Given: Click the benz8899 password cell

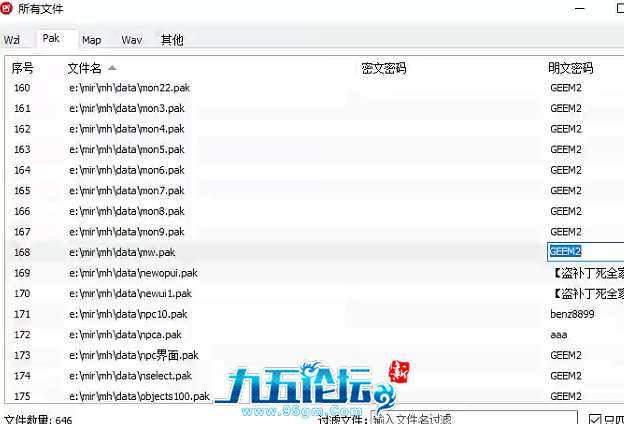Looking at the screenshot, I should tap(571, 314).
